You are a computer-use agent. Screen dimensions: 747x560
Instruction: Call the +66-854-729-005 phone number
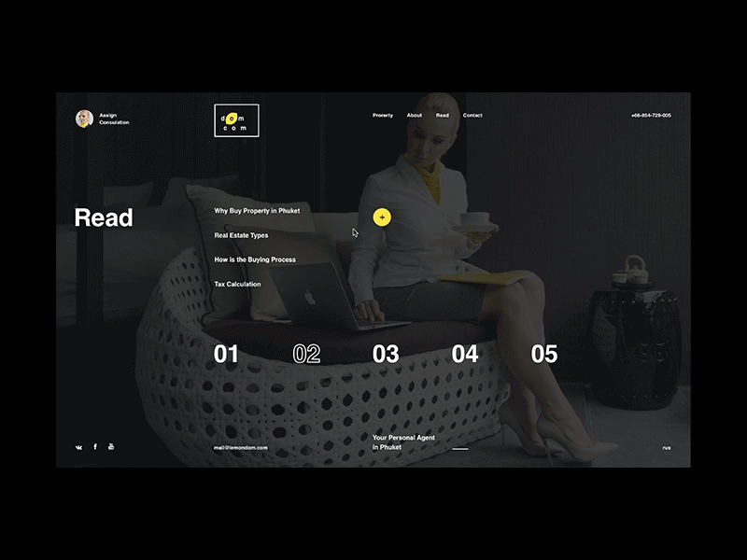(x=654, y=115)
